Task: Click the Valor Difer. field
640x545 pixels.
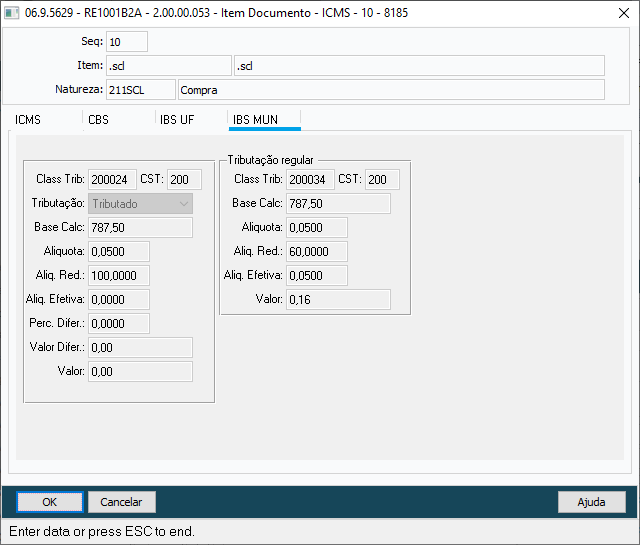Action: (x=140, y=347)
